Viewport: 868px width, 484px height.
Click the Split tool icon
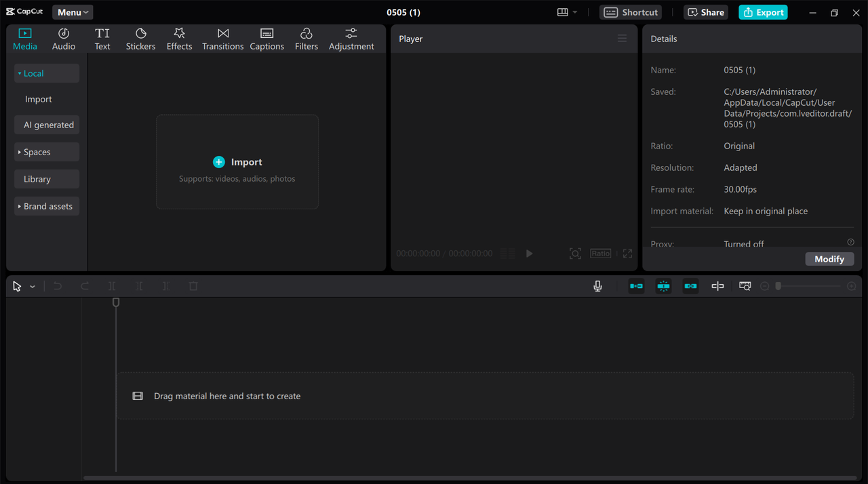point(112,287)
